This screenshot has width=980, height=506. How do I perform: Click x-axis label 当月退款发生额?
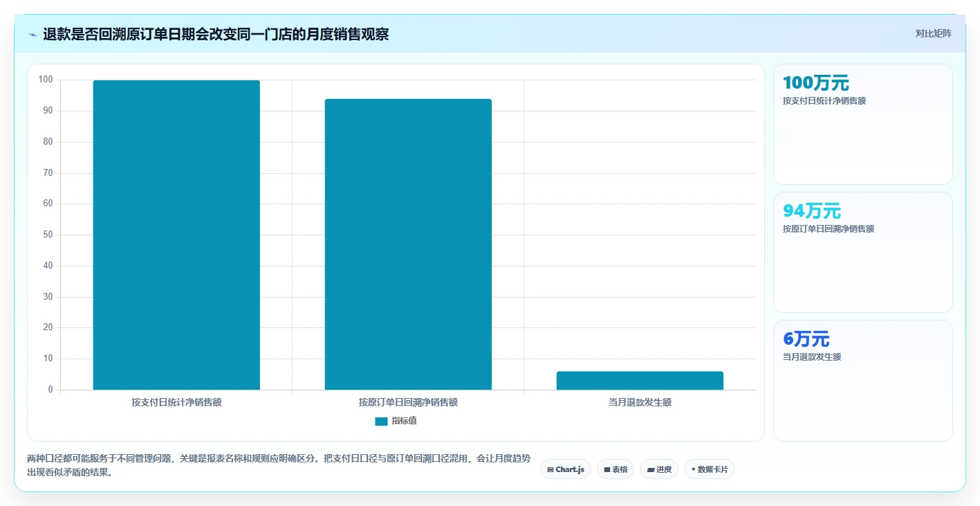pos(640,402)
